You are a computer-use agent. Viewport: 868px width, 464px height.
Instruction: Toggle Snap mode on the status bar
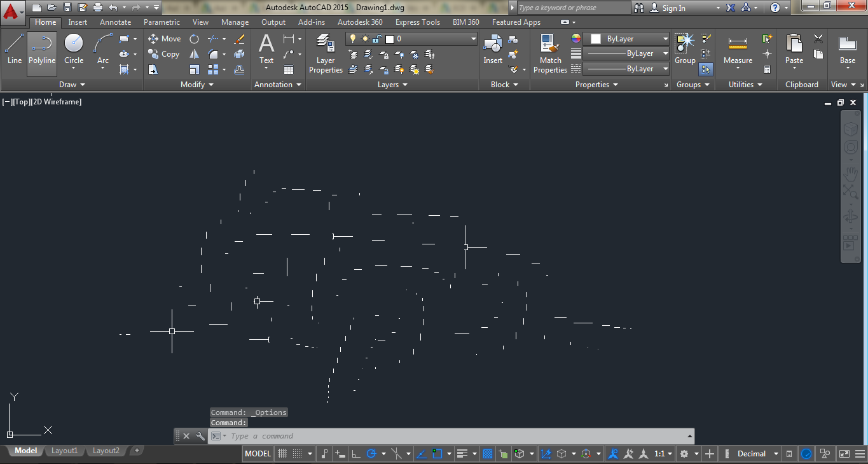(297, 453)
